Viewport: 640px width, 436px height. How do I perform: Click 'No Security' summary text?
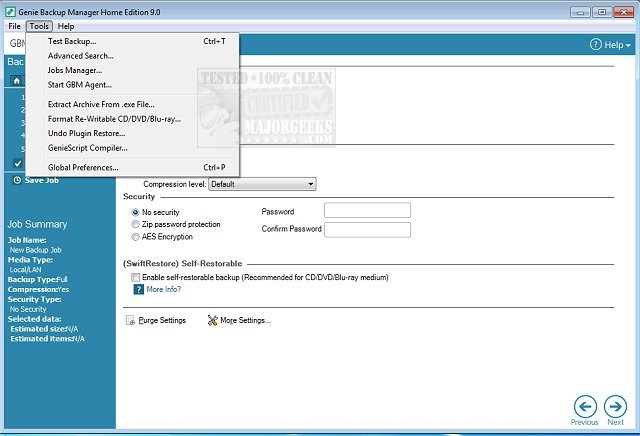click(28, 309)
